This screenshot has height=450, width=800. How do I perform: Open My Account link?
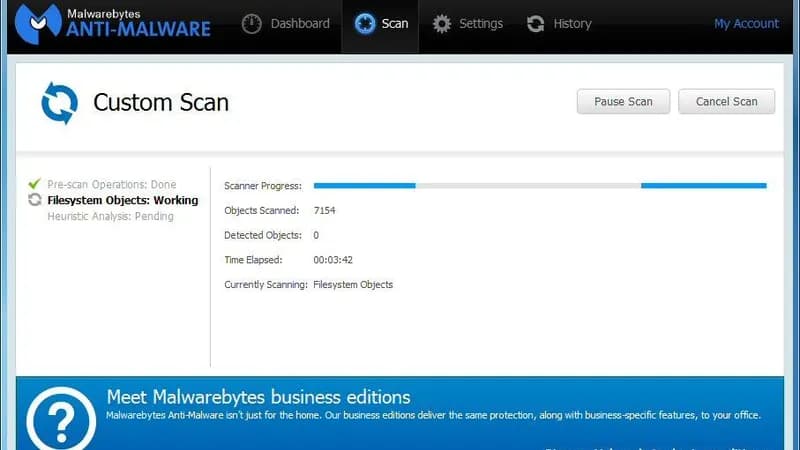[x=746, y=23]
